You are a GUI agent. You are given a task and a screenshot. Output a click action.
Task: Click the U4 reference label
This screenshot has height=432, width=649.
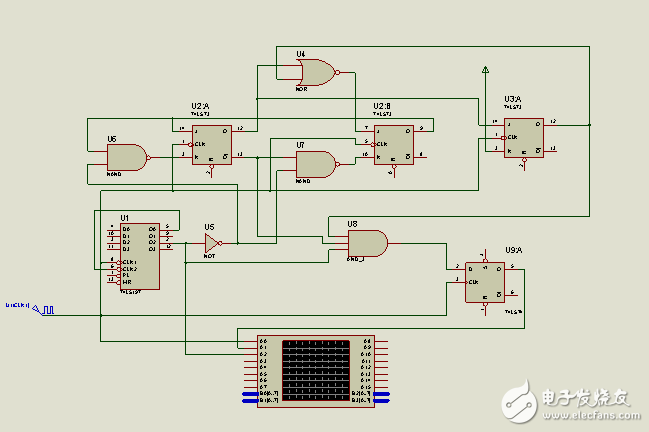click(301, 53)
